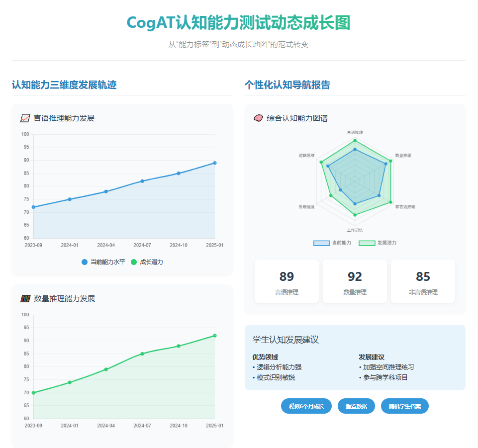The image size is (478, 448).
Task: Hide the 当前能力 series in radar legend
Action: tap(332, 243)
